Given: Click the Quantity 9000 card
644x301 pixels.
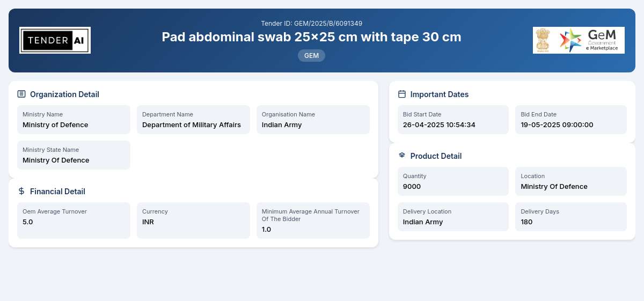Looking at the screenshot, I should [x=453, y=181].
